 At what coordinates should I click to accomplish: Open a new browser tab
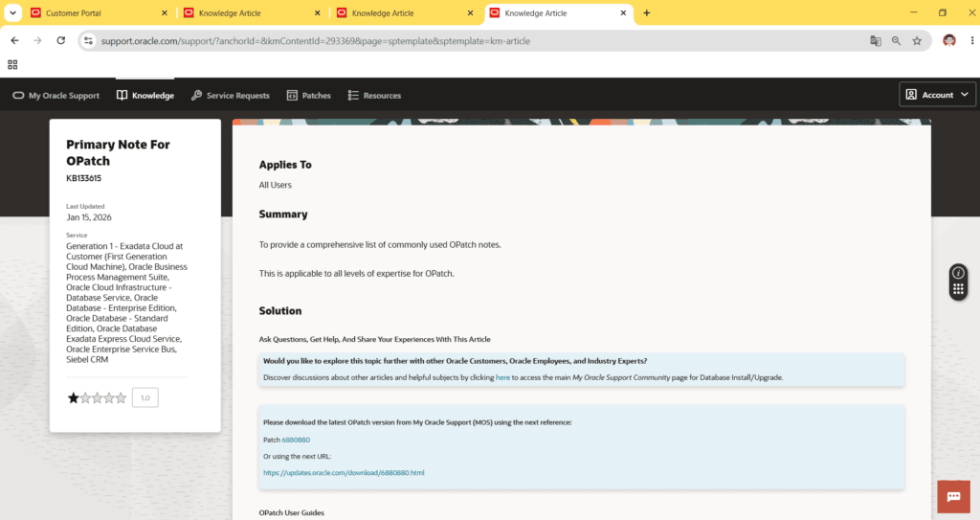[x=647, y=12]
